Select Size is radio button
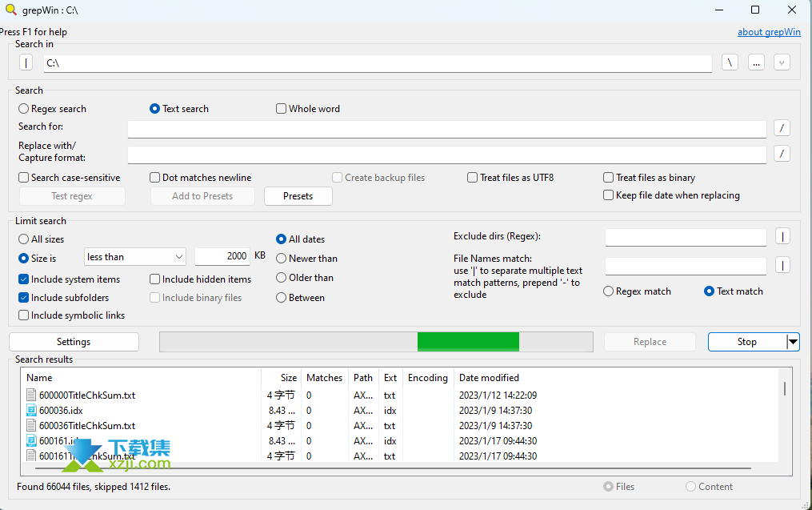812x510 pixels. pos(23,258)
